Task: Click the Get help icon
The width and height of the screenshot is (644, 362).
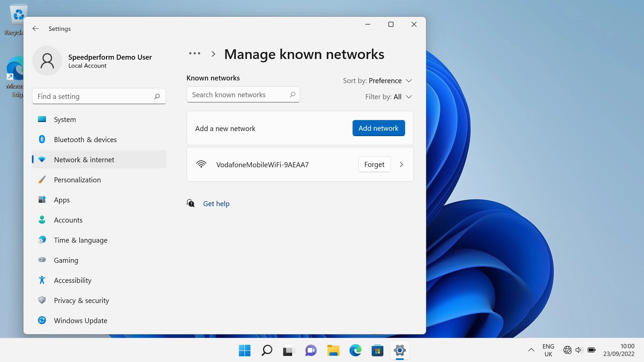Action: (x=191, y=203)
